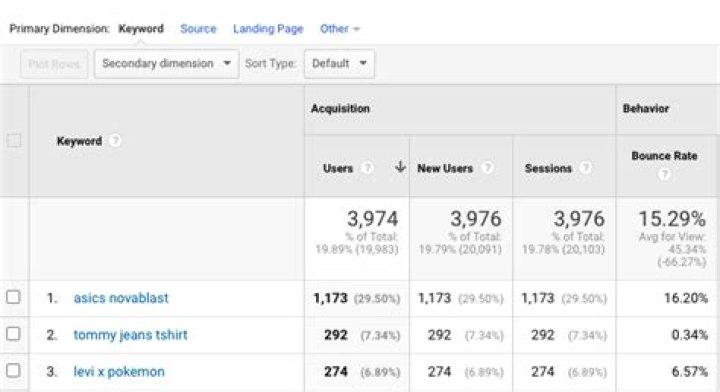Open help icon beside New Users column
The height and width of the screenshot is (392, 720).
487,168
